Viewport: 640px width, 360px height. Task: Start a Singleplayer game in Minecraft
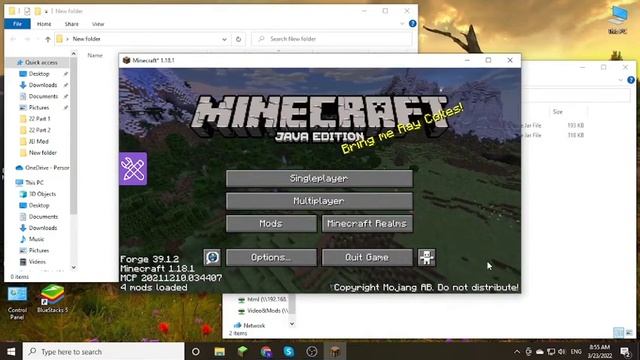319,178
